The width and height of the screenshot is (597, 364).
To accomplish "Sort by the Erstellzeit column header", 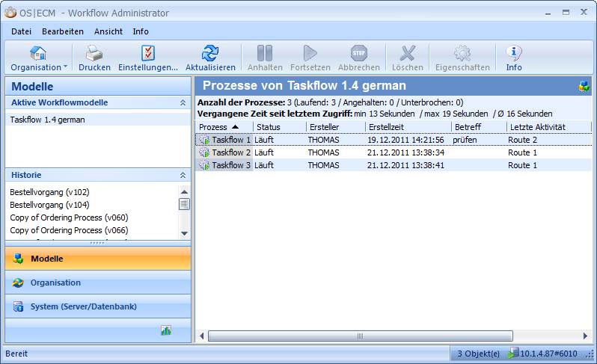I will click(386, 127).
